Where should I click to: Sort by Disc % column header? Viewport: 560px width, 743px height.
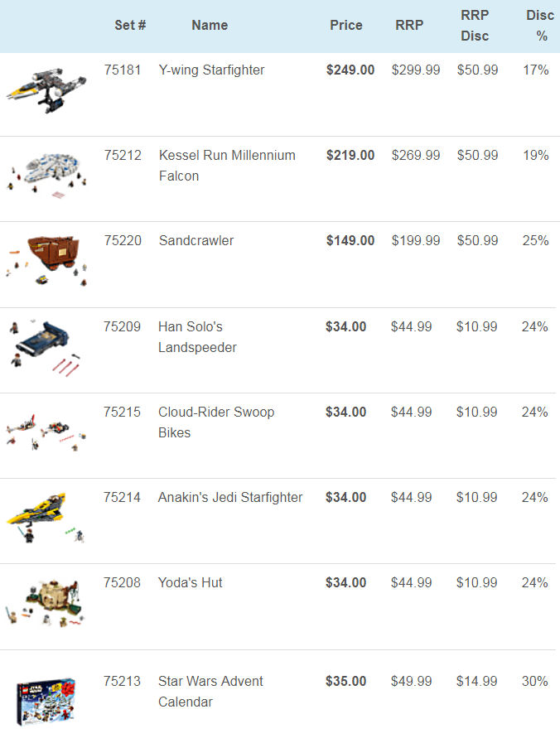click(540, 26)
